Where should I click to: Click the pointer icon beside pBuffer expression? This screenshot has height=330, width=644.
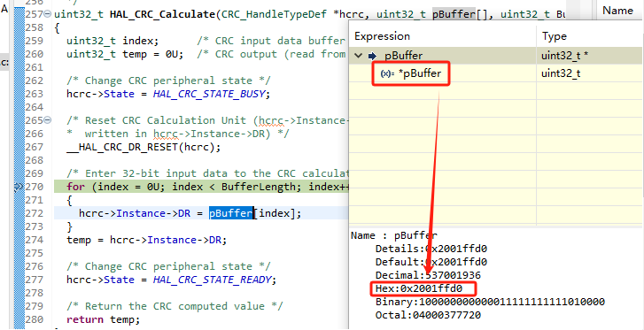pyautogui.click(x=373, y=56)
